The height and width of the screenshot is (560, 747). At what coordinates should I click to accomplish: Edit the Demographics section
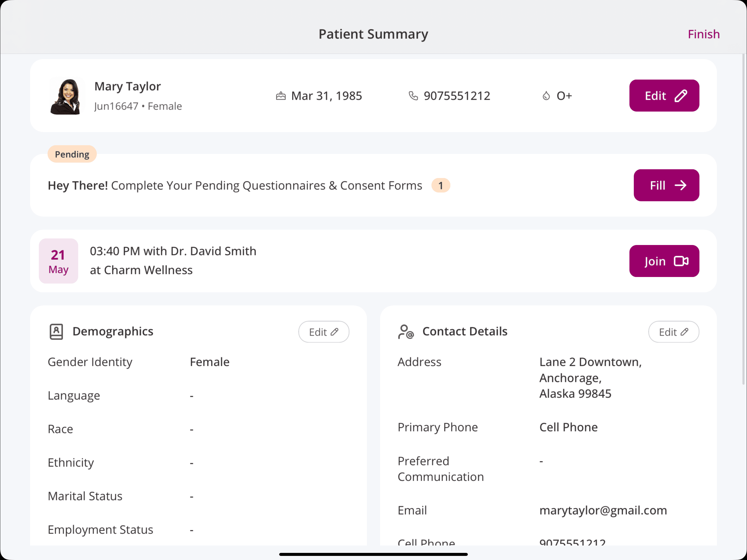tap(323, 332)
